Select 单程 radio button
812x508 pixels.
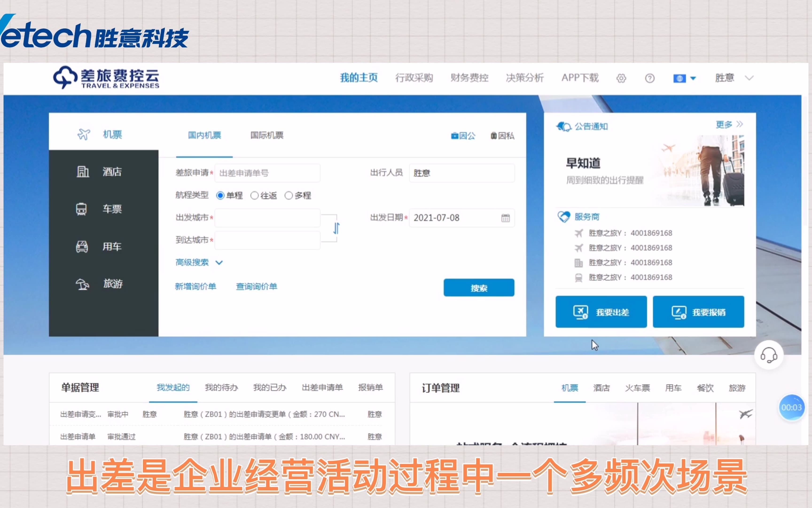(x=220, y=195)
